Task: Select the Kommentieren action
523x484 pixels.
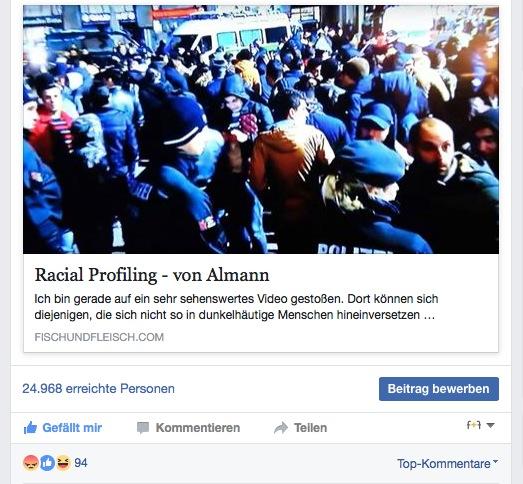Action: click(198, 428)
